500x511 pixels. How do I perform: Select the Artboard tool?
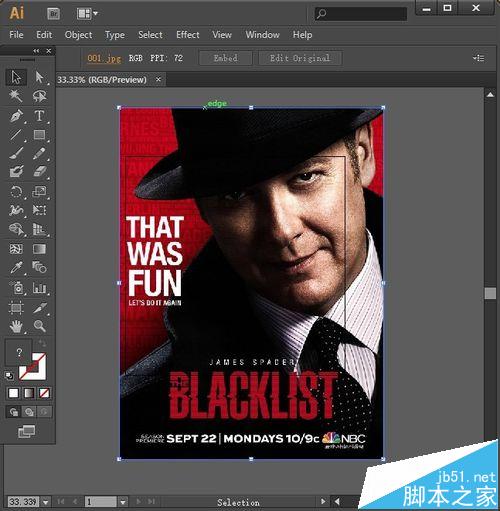tap(16, 307)
